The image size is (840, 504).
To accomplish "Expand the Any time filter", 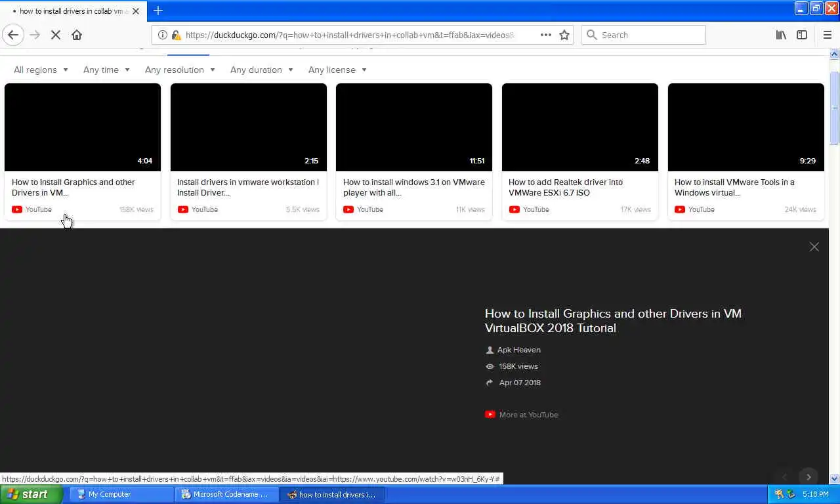I will (106, 70).
